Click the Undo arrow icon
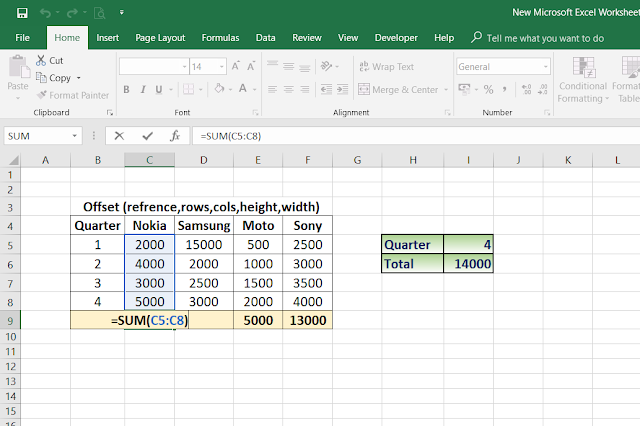 45,13
